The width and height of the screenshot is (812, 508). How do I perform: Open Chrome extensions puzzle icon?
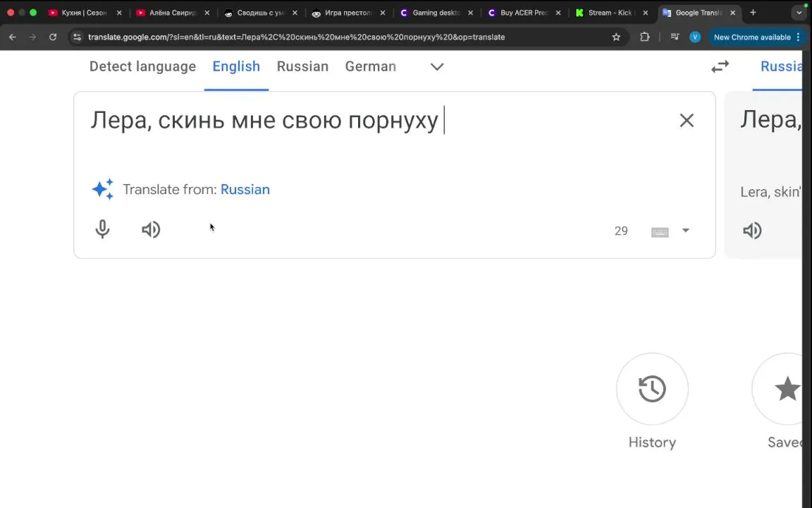(x=644, y=37)
